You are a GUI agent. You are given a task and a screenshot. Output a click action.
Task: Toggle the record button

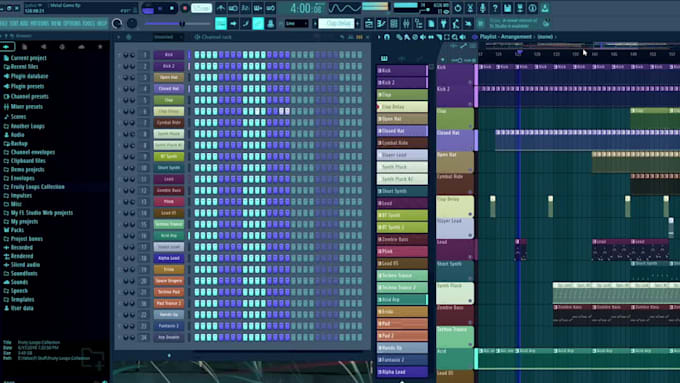185,8
